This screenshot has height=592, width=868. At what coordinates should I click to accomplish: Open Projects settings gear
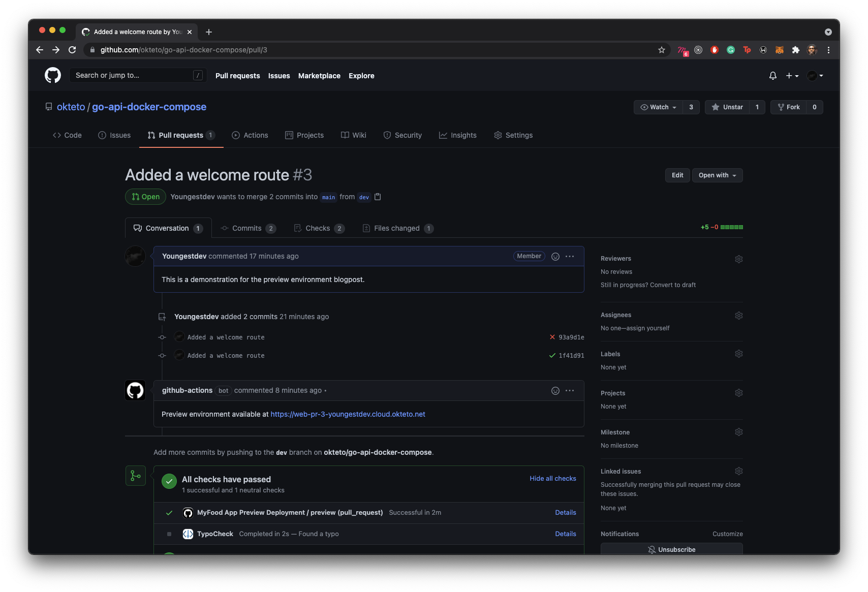(739, 393)
